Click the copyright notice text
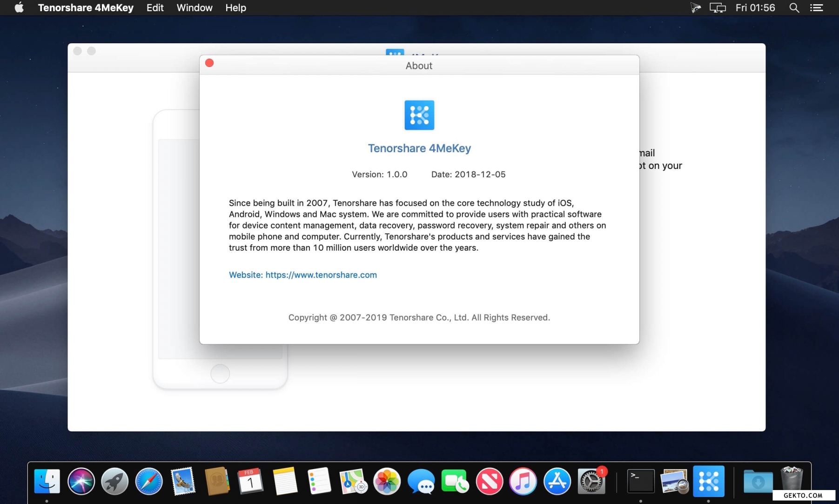Image resolution: width=839 pixels, height=504 pixels. (419, 317)
